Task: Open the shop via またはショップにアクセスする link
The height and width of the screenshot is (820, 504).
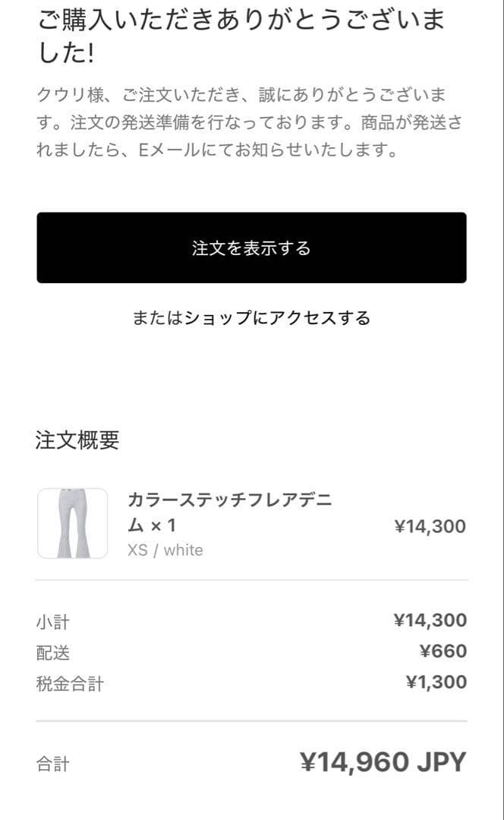Action: (251, 319)
